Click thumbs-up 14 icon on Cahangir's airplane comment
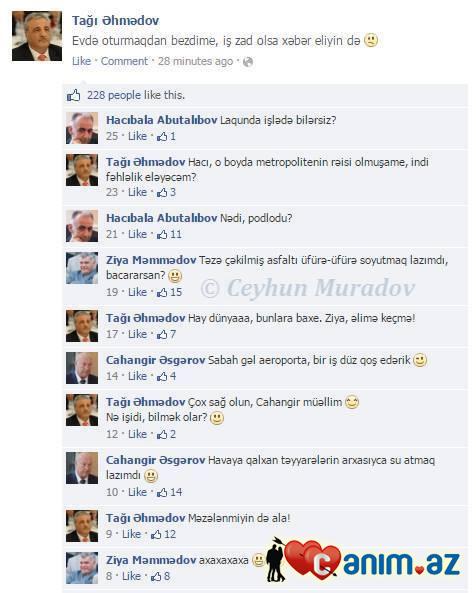The width and height of the screenshot is (476, 593). [x=162, y=492]
